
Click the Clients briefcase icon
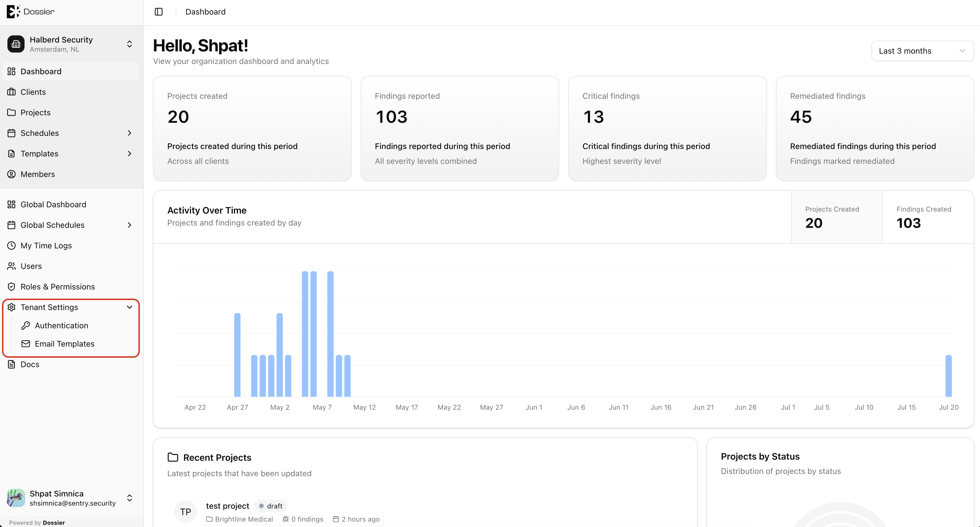click(x=11, y=92)
